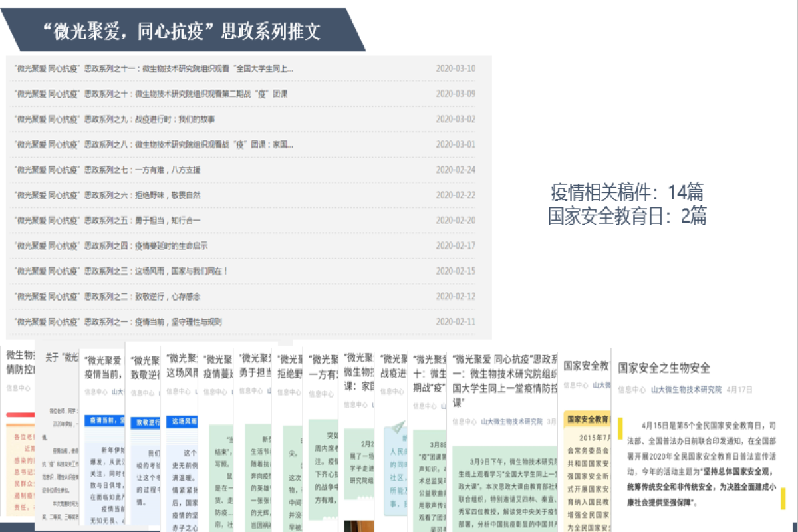This screenshot has height=532, width=798.
Task: Click the date 2020-02-20
Action: [x=456, y=220]
